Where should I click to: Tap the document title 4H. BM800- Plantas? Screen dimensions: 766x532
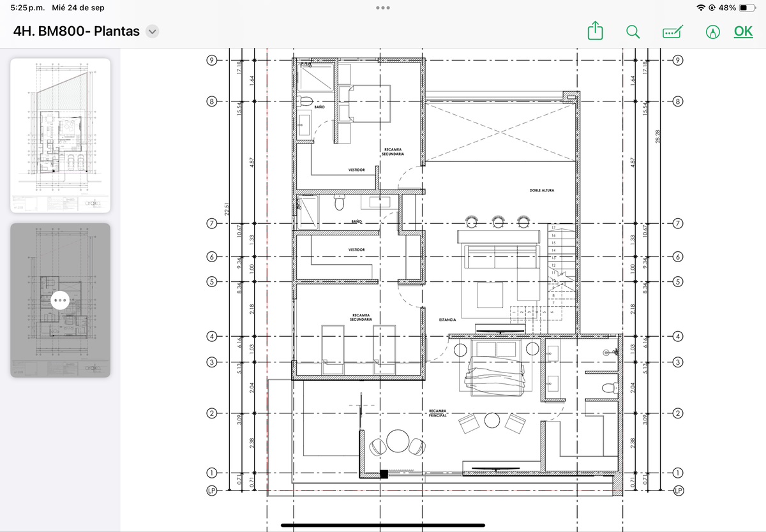click(x=76, y=31)
